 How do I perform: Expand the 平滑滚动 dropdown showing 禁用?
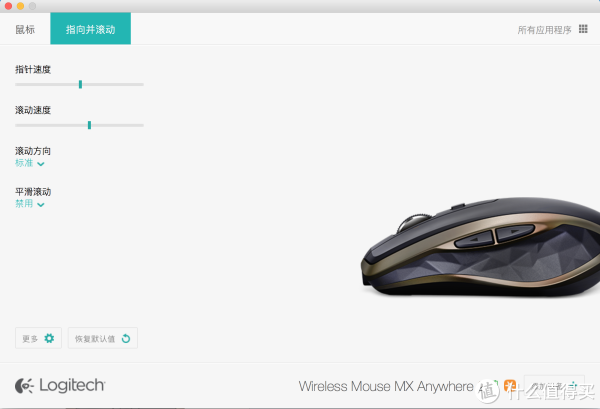(30, 204)
